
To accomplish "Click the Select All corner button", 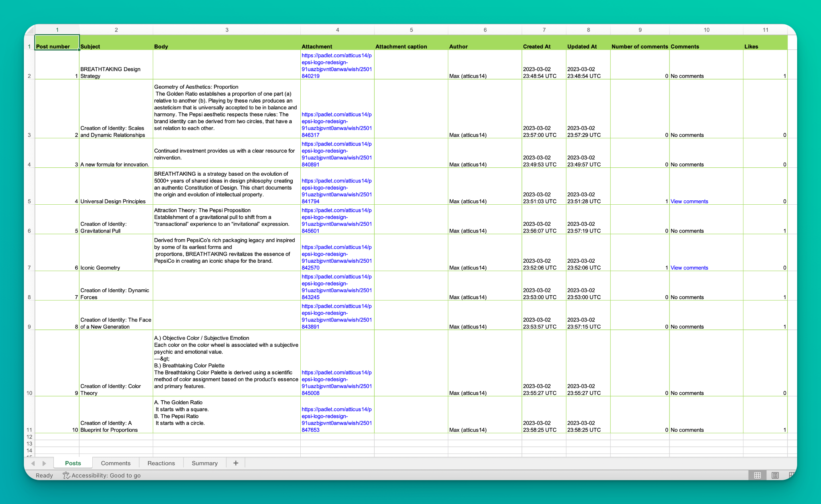I will coord(31,29).
